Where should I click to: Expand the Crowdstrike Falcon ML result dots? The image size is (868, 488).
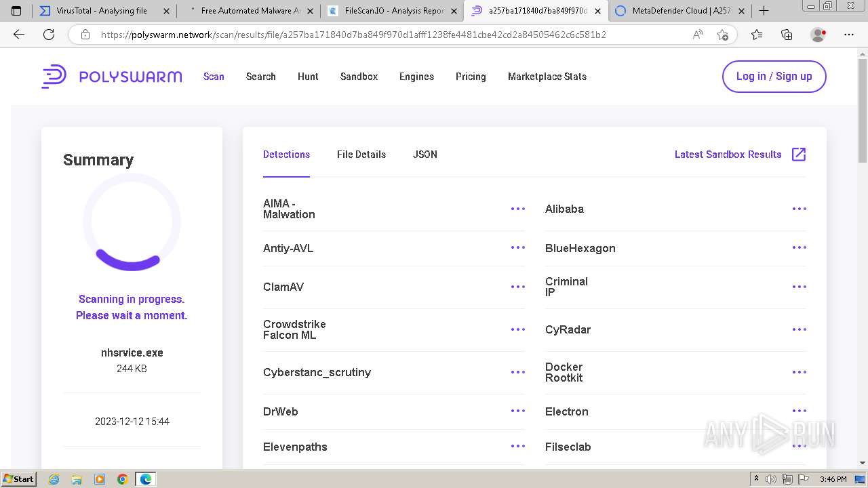click(518, 329)
